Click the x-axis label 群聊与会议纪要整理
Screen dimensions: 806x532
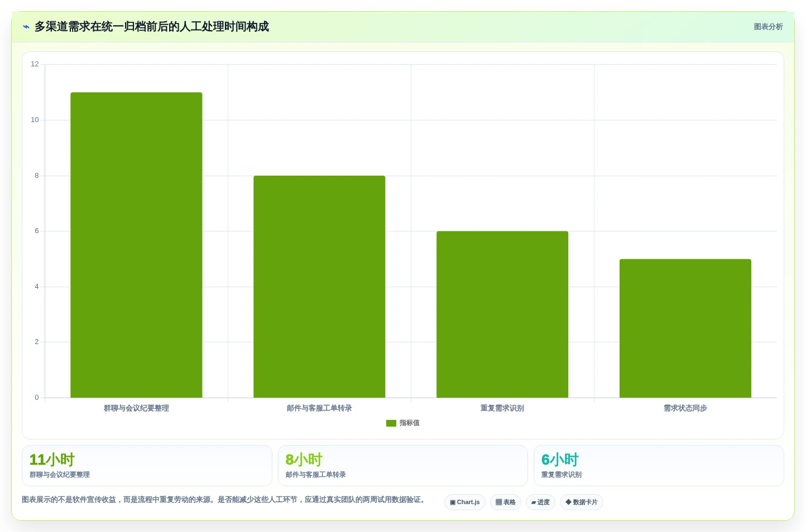click(x=136, y=408)
